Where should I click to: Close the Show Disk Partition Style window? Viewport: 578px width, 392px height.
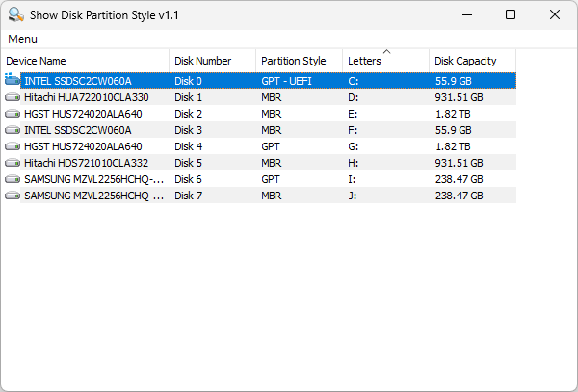click(555, 14)
